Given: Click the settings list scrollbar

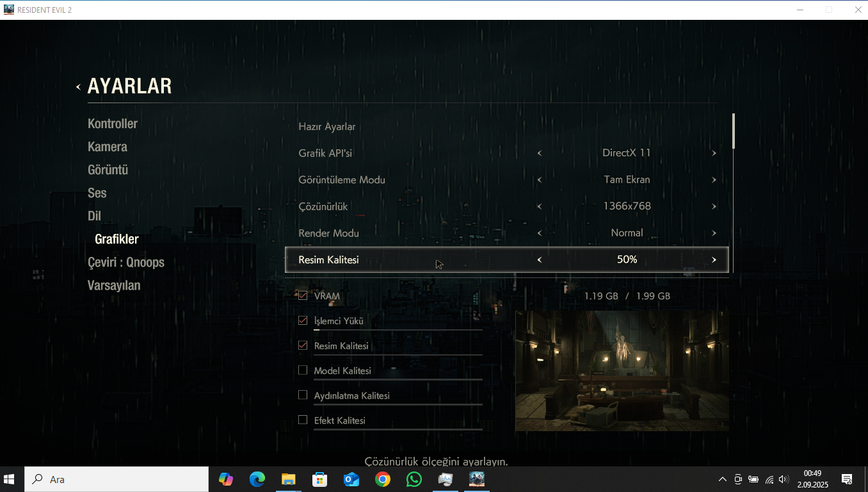Looking at the screenshot, I should pos(734,131).
